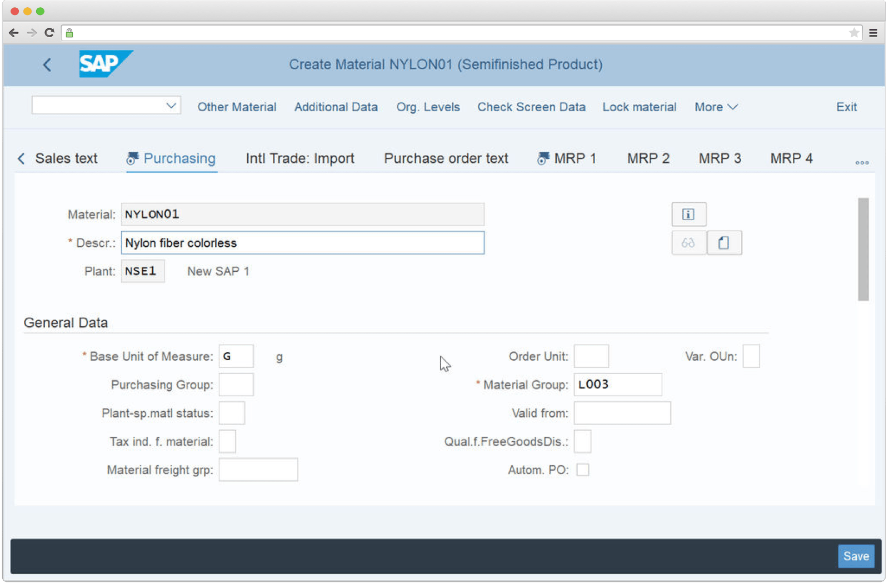Click the Material Group field L003
Image resolution: width=889 pixels, height=588 pixels.
pos(618,385)
